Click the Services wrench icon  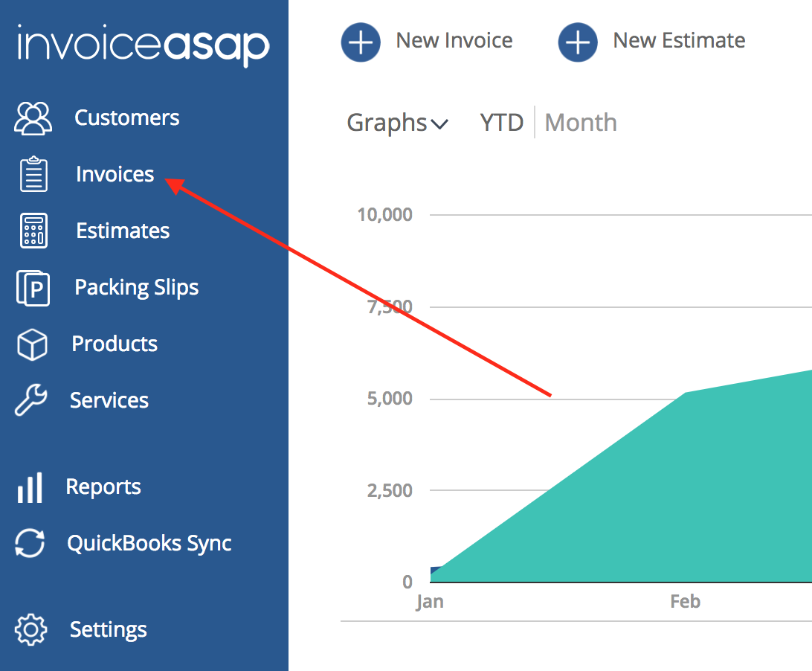pyautogui.click(x=33, y=400)
